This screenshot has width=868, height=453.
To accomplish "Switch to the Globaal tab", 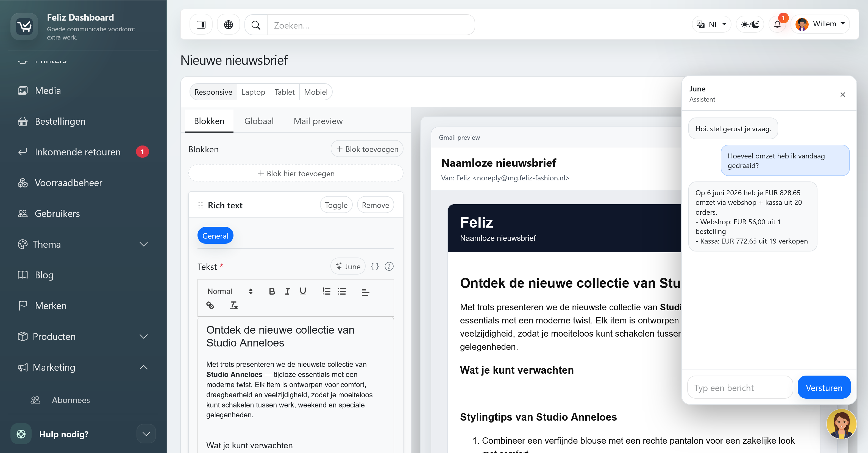I will pos(259,121).
